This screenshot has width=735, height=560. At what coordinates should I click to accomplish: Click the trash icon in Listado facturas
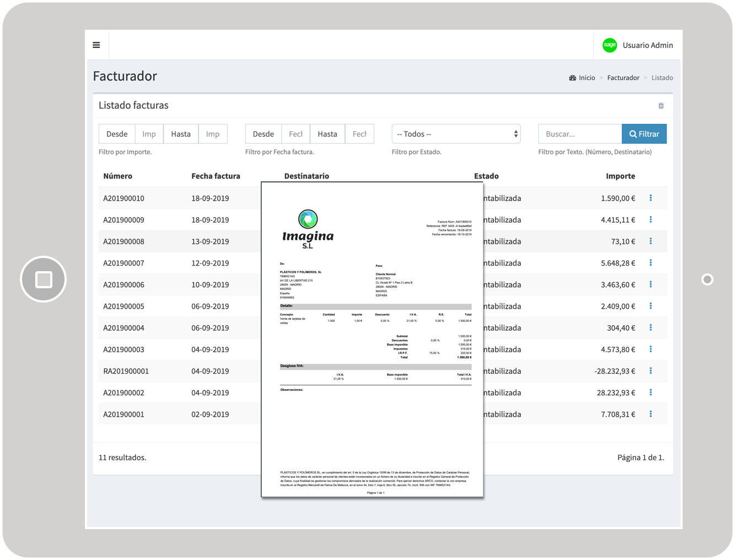click(x=661, y=106)
